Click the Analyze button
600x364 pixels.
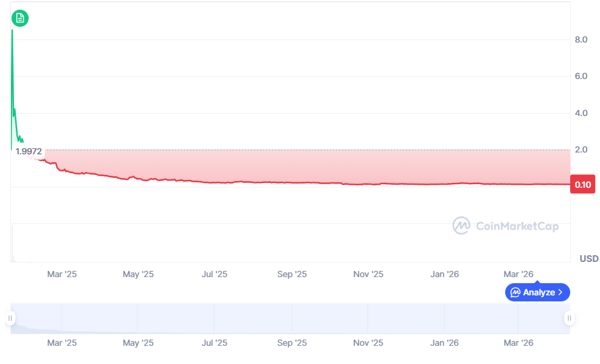(x=537, y=292)
